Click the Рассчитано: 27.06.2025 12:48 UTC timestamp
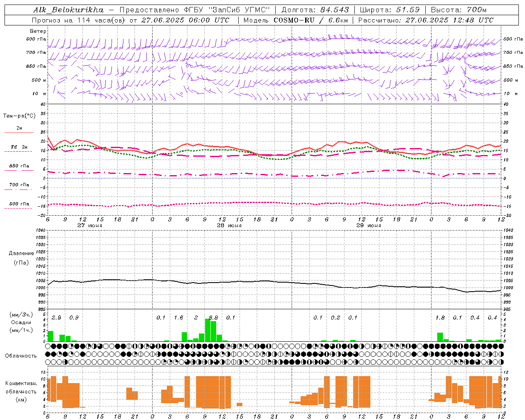 (426, 20)
